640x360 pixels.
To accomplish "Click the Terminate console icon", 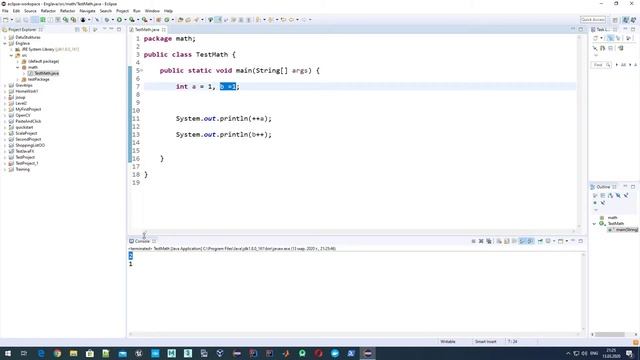I will [473, 241].
